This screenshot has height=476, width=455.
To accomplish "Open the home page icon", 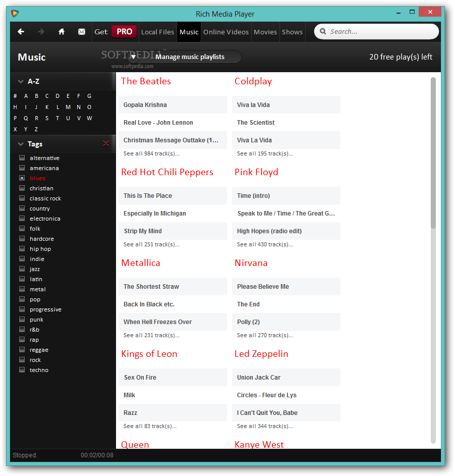I will point(61,32).
